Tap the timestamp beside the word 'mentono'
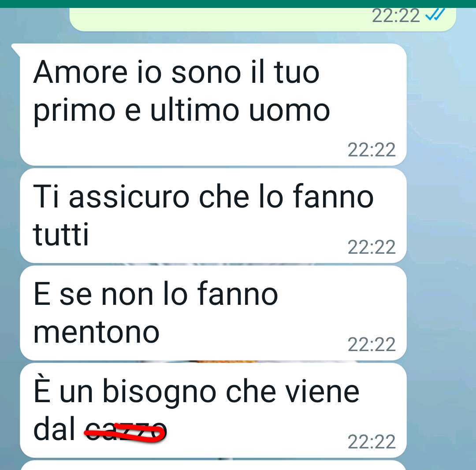 [372, 345]
